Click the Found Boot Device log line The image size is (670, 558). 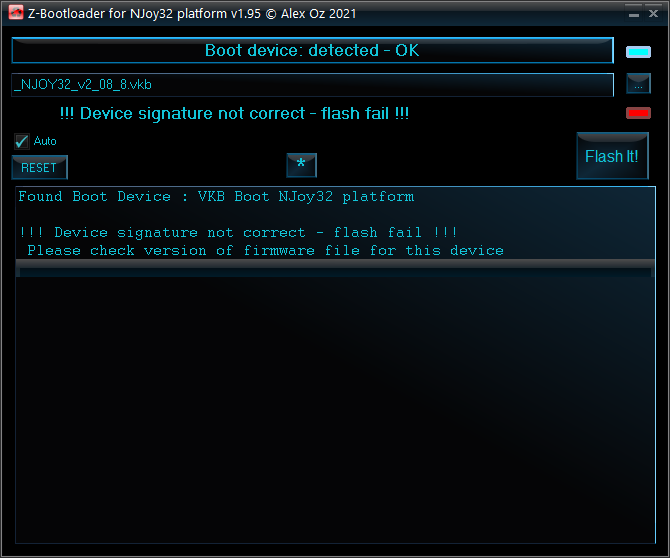(x=216, y=197)
